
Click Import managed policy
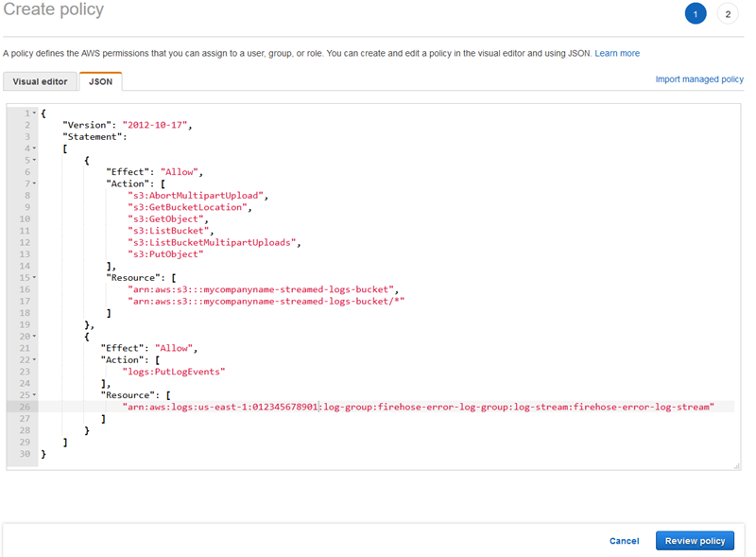699,78
